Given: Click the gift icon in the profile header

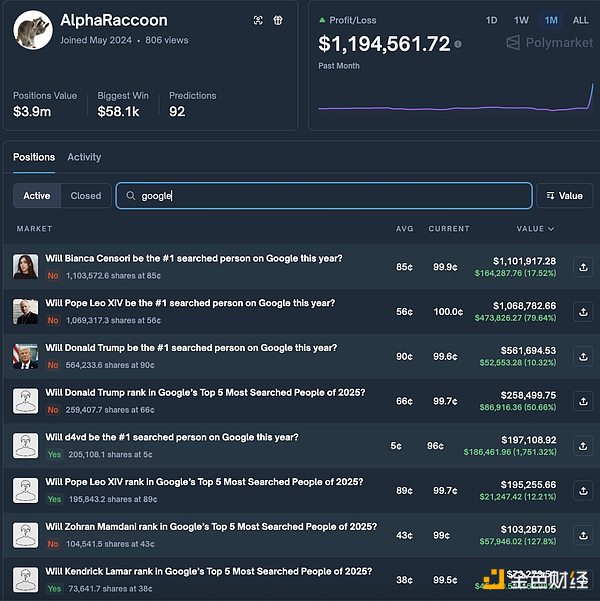Looking at the screenshot, I should [x=278, y=20].
